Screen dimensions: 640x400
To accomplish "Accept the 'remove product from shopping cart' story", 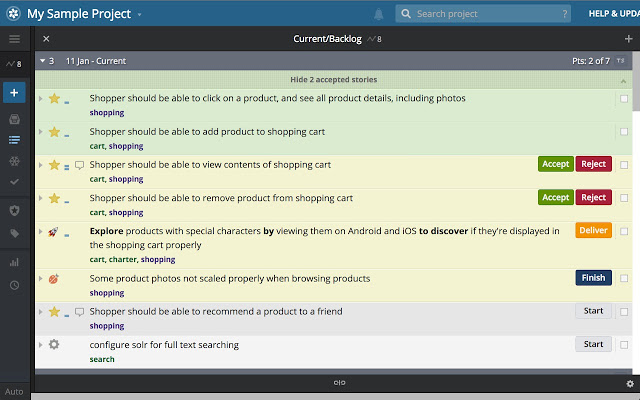I will click(x=556, y=198).
